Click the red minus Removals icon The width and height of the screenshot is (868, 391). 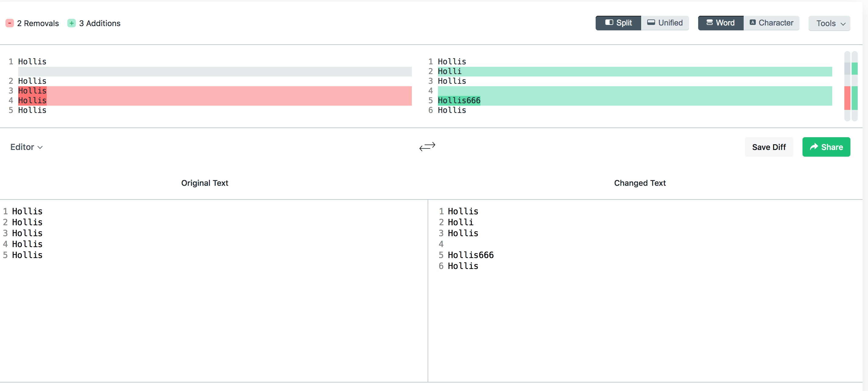10,23
